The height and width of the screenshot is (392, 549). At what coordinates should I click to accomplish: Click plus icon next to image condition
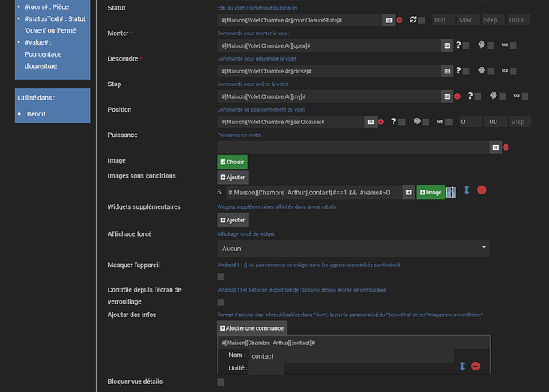409,192
